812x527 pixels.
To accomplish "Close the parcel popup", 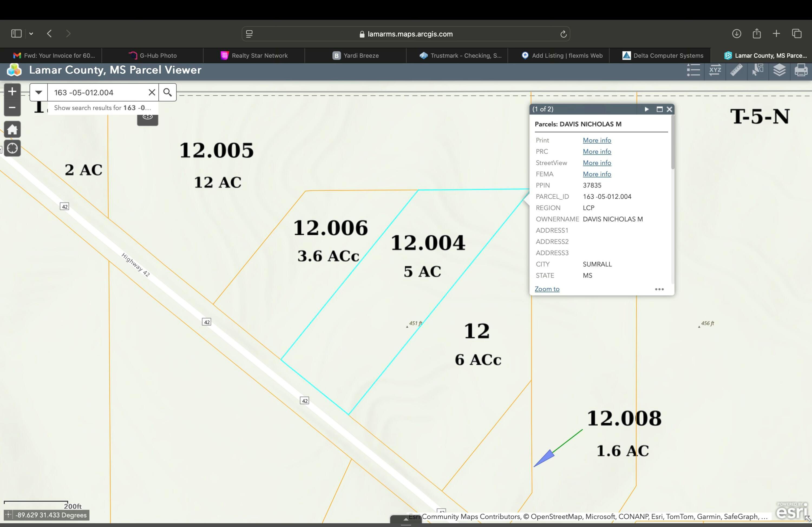I will tap(669, 109).
